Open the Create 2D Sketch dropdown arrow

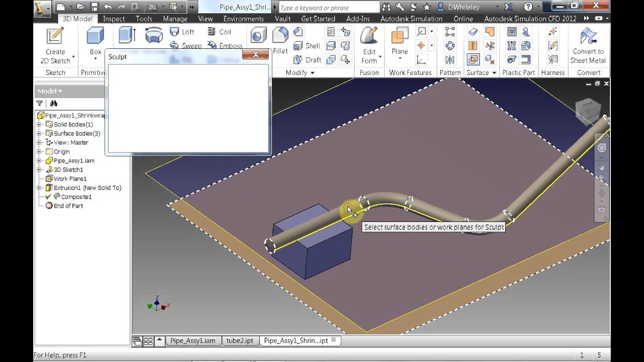[x=73, y=57]
